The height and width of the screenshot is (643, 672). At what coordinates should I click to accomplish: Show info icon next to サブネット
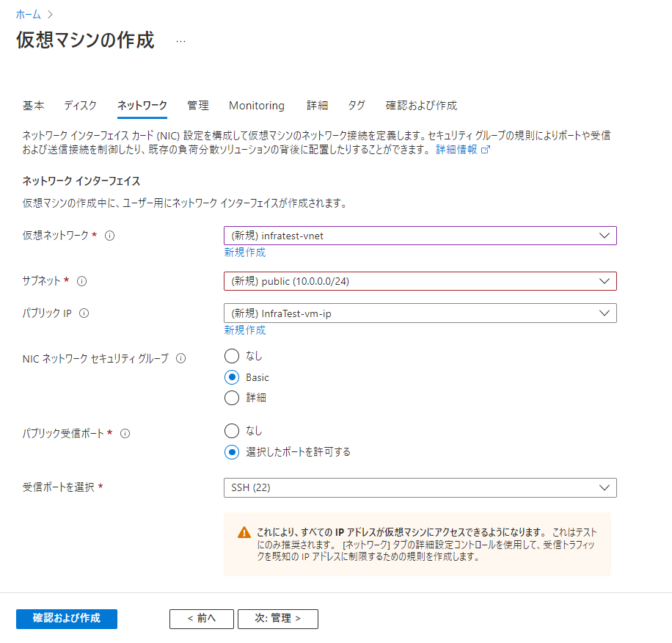click(x=81, y=281)
